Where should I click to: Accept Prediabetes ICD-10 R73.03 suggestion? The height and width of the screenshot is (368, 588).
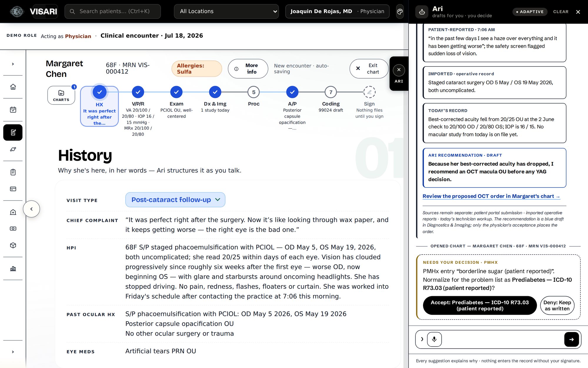[x=480, y=306]
